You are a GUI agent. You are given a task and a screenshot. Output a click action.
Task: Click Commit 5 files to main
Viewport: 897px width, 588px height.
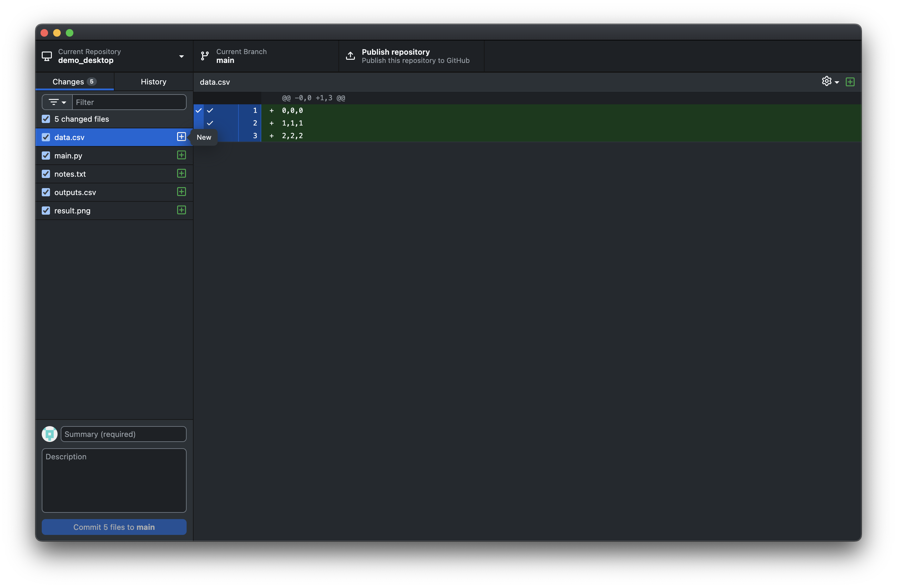(114, 527)
